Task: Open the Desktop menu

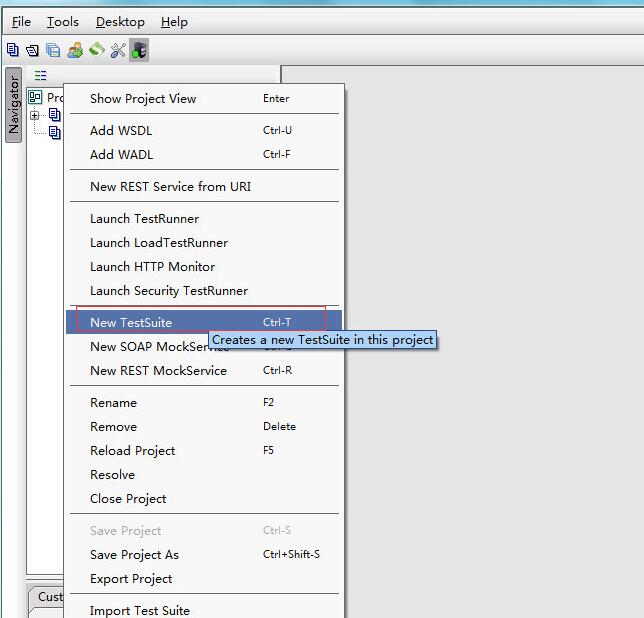Action: tap(120, 22)
